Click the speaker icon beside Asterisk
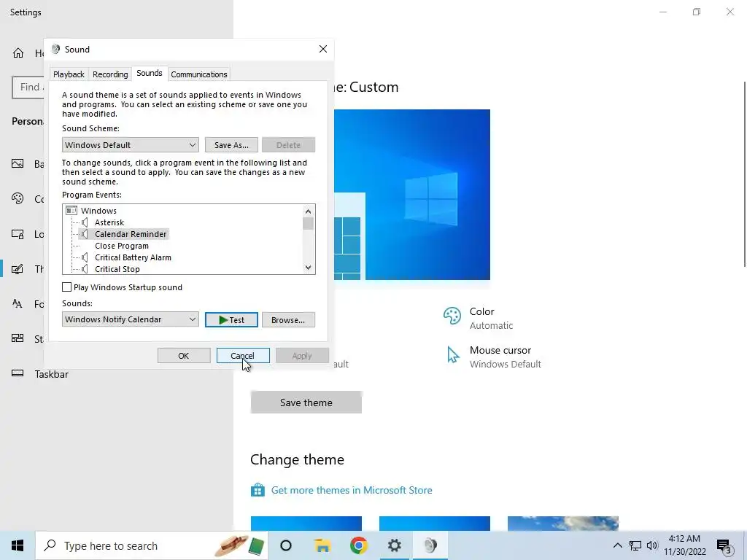This screenshot has height=560, width=747. tap(85, 222)
